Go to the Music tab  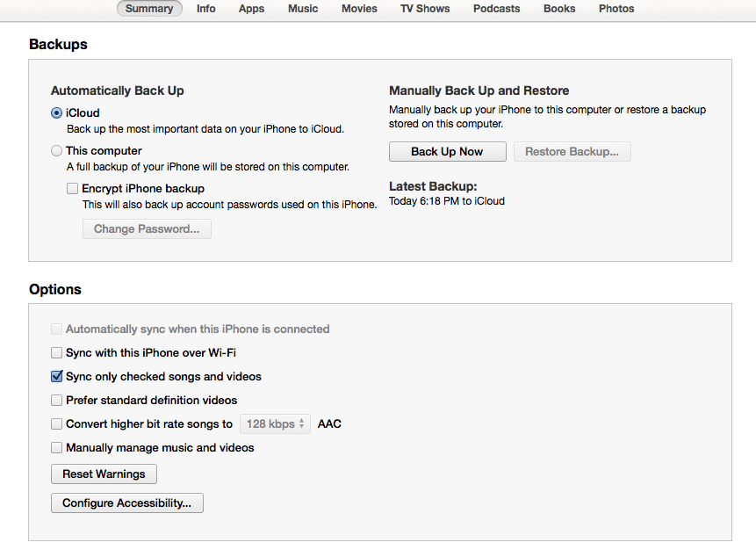[x=303, y=9]
